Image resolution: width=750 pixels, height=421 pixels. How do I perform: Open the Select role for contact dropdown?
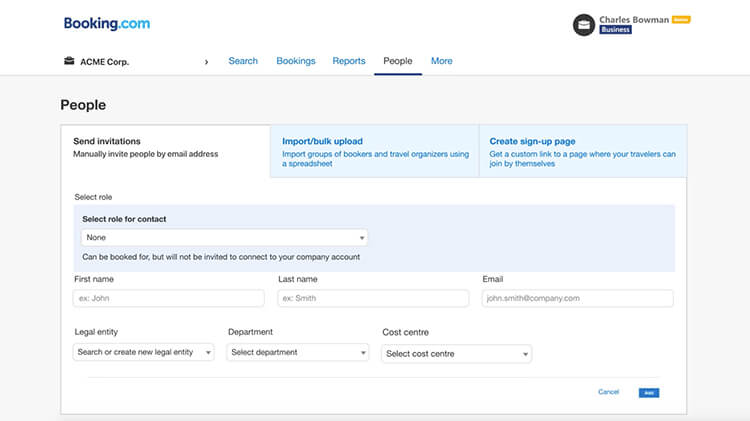pos(224,238)
